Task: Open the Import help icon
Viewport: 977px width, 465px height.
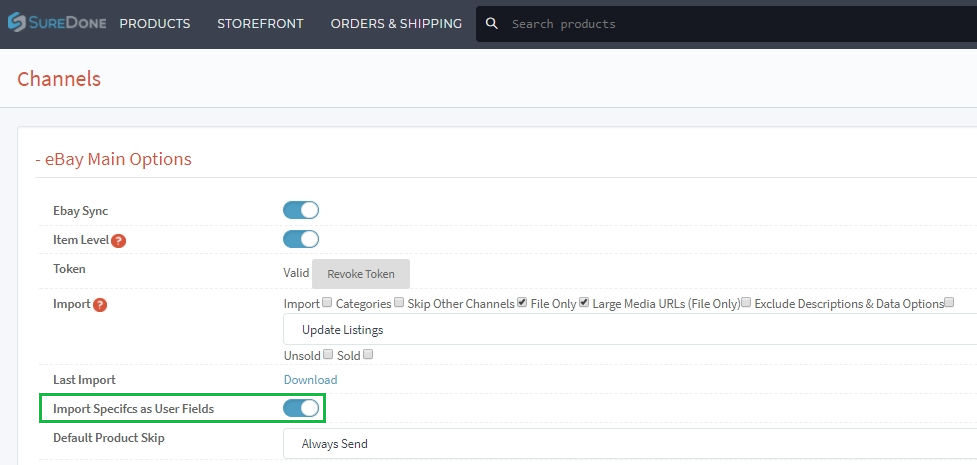Action: 100,305
